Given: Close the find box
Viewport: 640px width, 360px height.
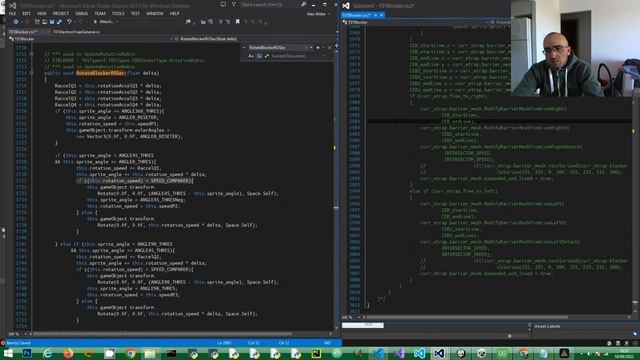Looking at the screenshot, I should click(x=329, y=47).
